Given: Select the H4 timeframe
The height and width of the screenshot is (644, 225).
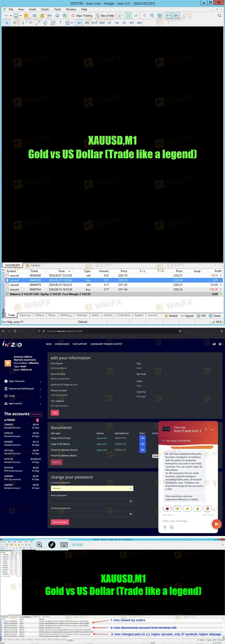Looking at the screenshot, I should [x=117, y=23].
